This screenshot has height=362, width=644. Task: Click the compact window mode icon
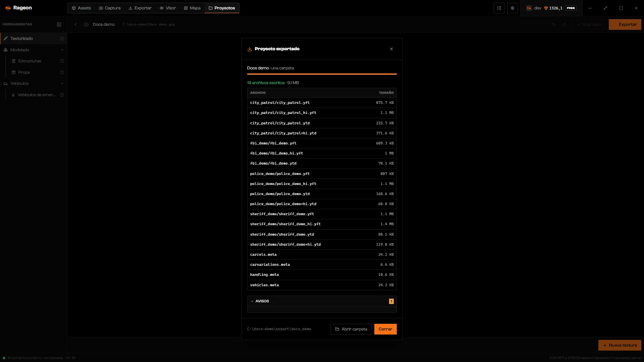(605, 8)
